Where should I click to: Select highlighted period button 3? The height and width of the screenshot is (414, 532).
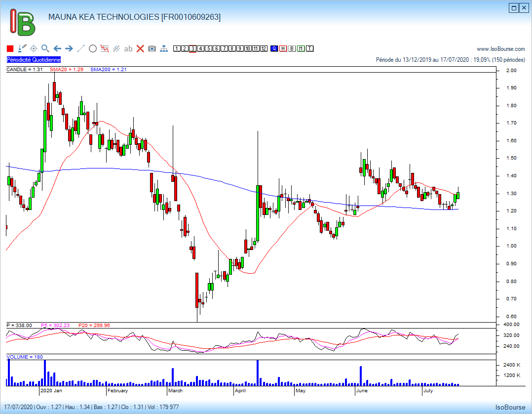(192, 48)
